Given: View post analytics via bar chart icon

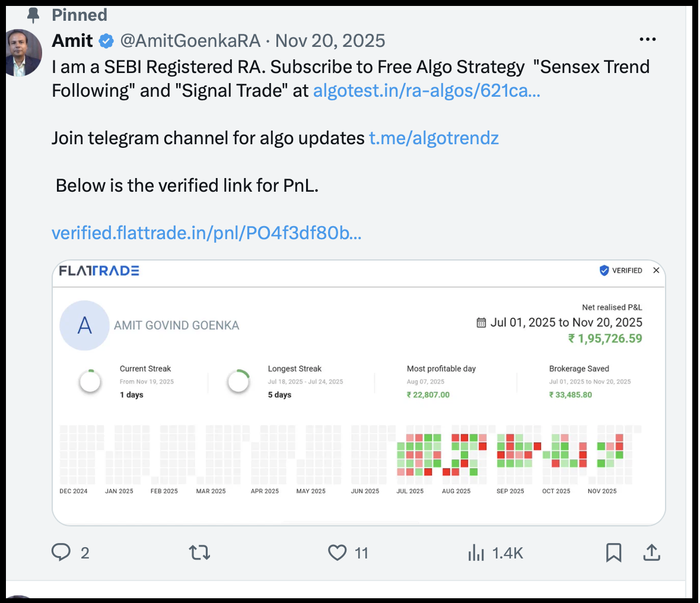Looking at the screenshot, I should tap(476, 553).
